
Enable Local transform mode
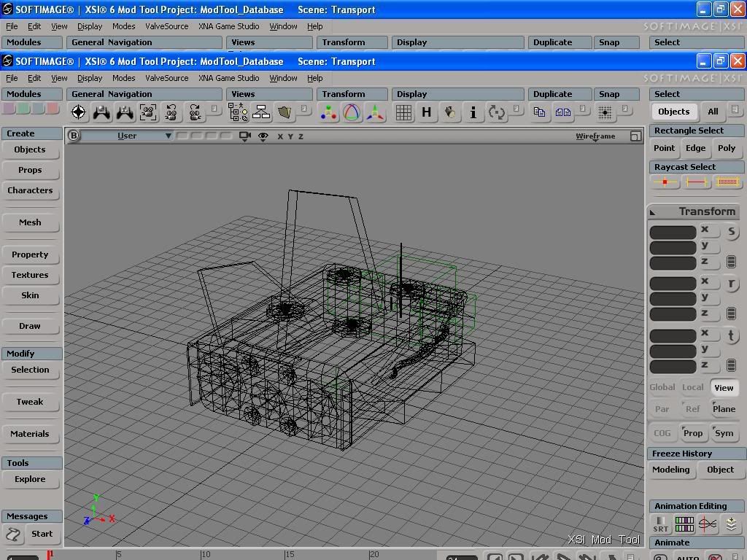(693, 387)
